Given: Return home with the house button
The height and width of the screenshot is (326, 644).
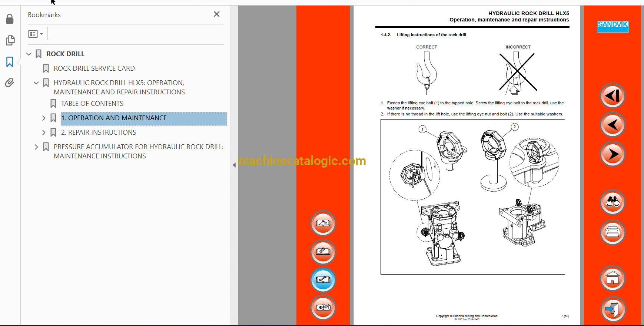Looking at the screenshot, I should (x=613, y=278).
